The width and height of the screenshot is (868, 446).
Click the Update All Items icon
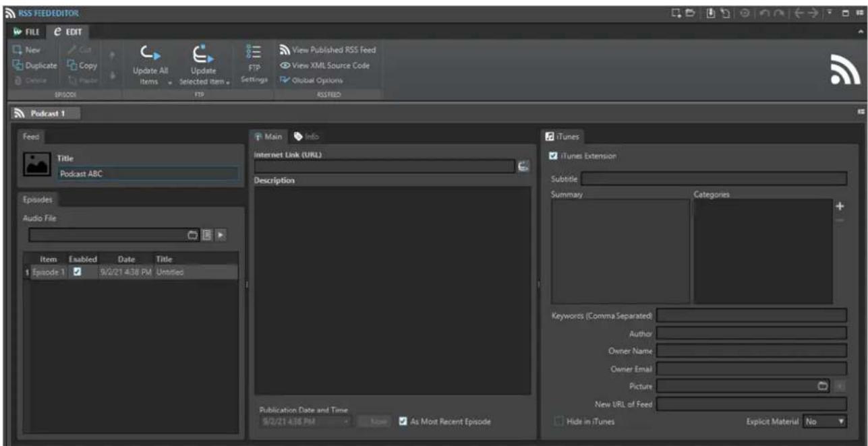pos(149,53)
